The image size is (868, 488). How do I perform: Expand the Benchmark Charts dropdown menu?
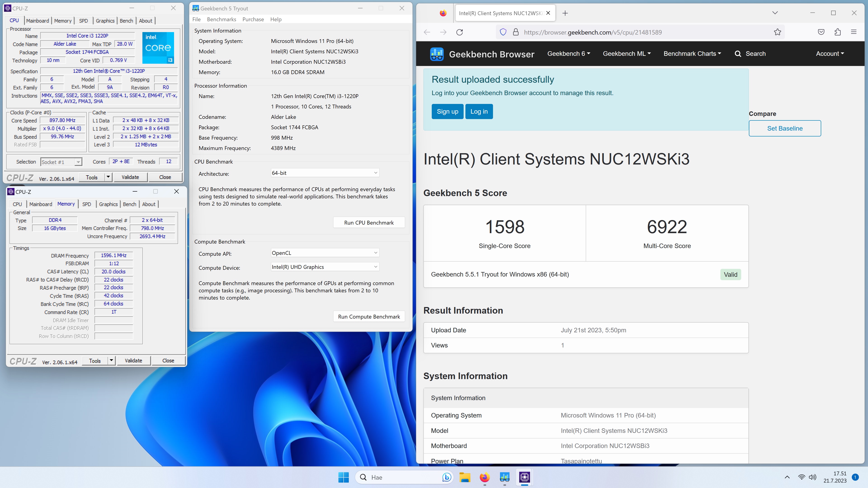[x=692, y=54]
